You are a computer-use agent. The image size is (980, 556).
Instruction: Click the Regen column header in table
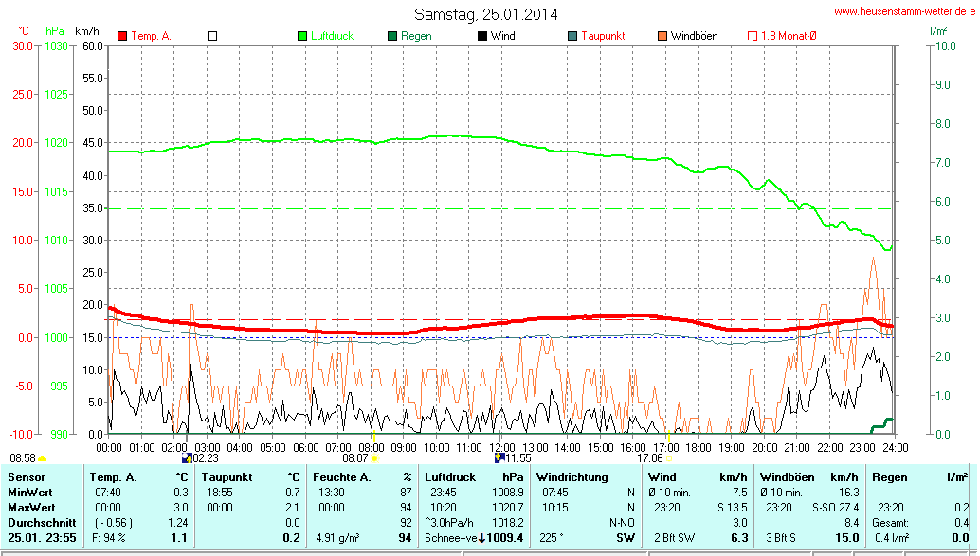click(889, 477)
